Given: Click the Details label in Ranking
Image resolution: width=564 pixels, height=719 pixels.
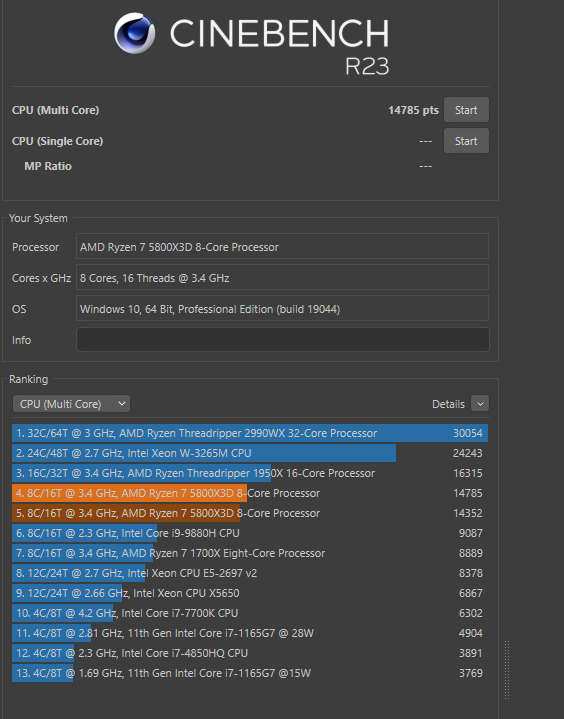Looking at the screenshot, I should (x=448, y=404).
